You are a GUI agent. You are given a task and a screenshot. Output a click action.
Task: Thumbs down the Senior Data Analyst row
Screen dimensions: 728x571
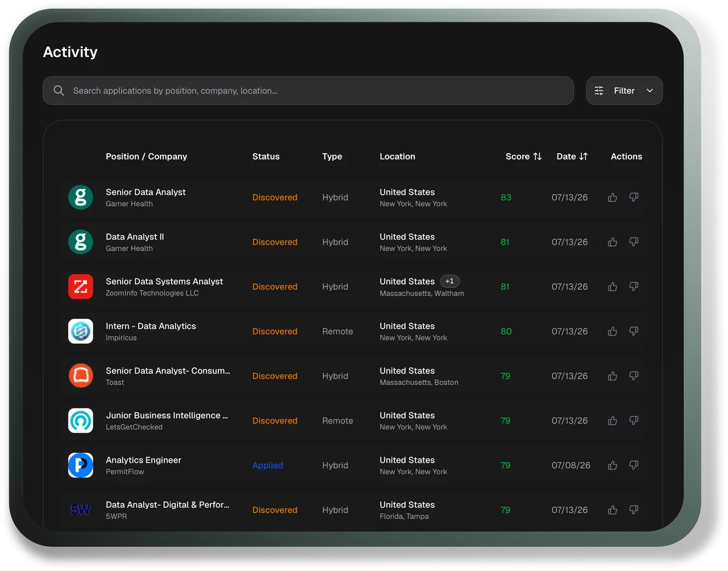pyautogui.click(x=634, y=197)
